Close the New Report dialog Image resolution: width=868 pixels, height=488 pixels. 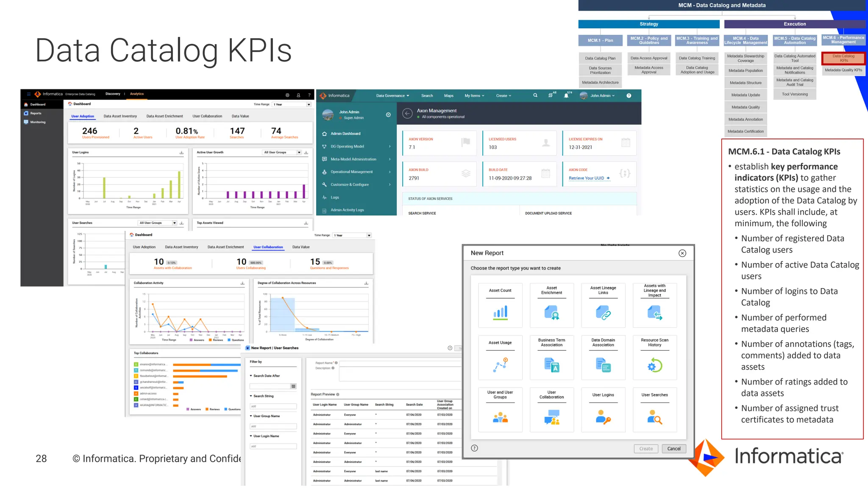click(682, 253)
